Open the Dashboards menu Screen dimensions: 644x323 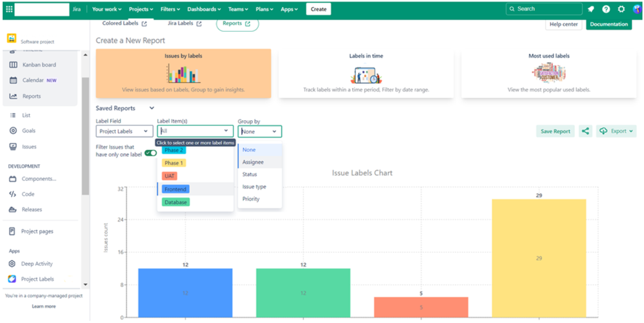tap(204, 9)
